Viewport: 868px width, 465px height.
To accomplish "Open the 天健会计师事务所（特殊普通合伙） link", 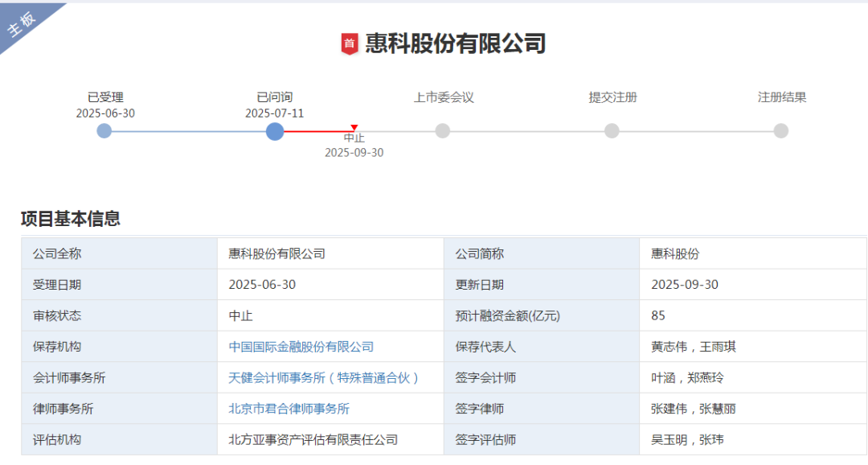I will 325,378.
